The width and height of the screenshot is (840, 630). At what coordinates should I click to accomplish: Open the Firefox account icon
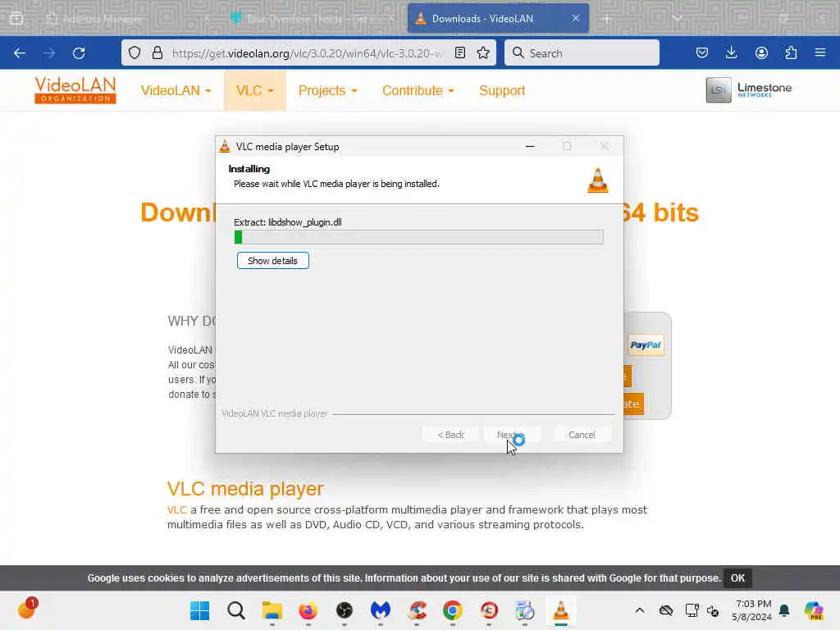761,52
